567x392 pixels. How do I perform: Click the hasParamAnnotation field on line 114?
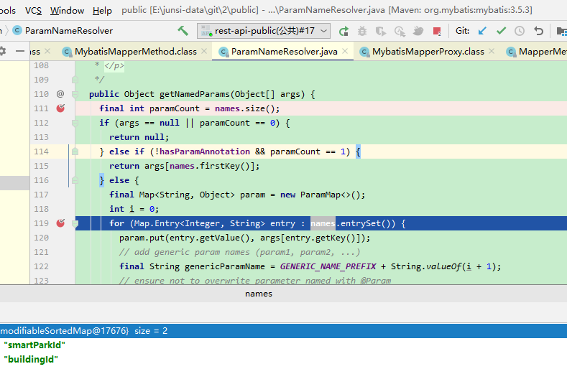pos(205,151)
